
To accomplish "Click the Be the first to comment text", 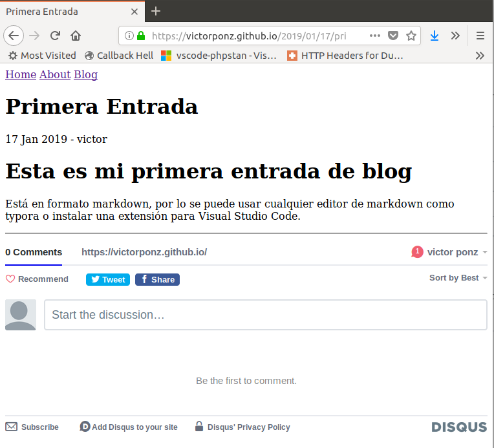I will (x=246, y=381).
